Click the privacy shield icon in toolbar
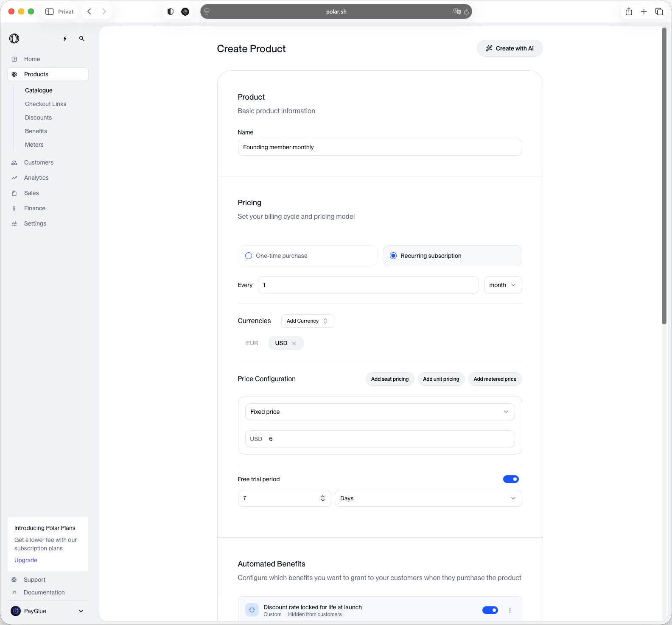 (x=171, y=11)
